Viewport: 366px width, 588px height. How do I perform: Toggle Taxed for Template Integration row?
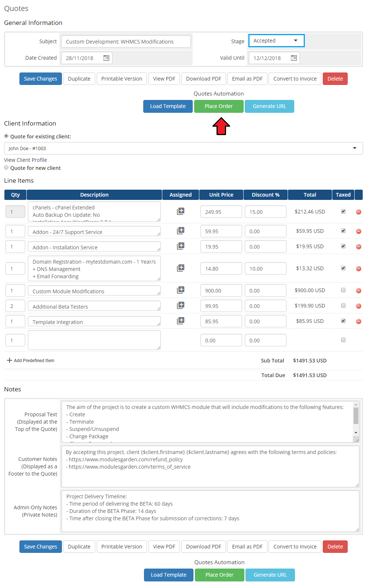pos(343,321)
